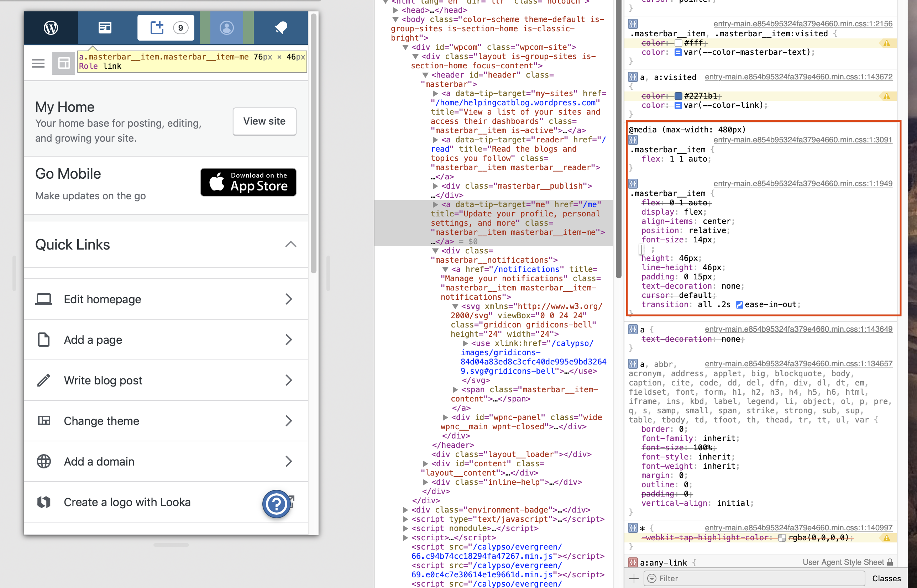
Task: Open the hamburger menu icon
Action: point(38,63)
